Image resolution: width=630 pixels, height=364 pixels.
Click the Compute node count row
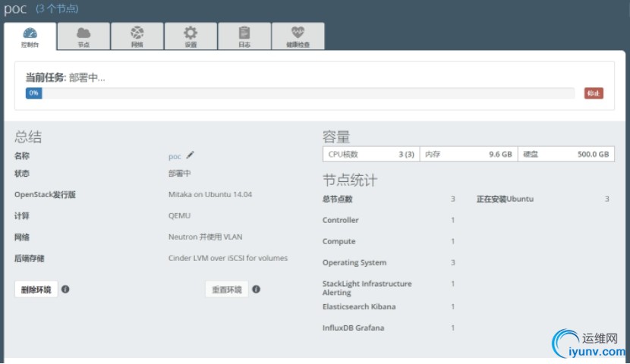pyautogui.click(x=389, y=241)
